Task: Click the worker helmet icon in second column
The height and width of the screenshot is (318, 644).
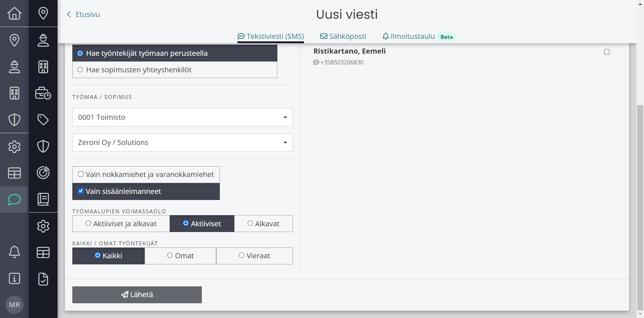Action: tap(43, 40)
